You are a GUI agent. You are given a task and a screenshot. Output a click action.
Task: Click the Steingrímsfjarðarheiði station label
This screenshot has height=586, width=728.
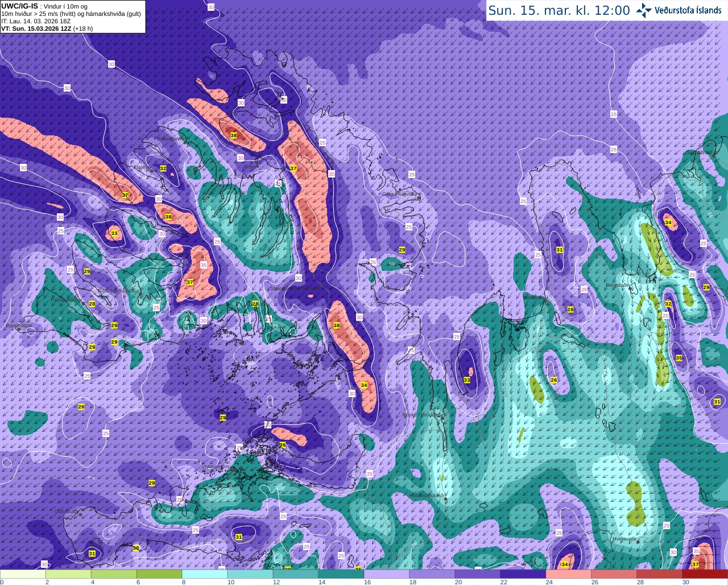coord(296,288)
